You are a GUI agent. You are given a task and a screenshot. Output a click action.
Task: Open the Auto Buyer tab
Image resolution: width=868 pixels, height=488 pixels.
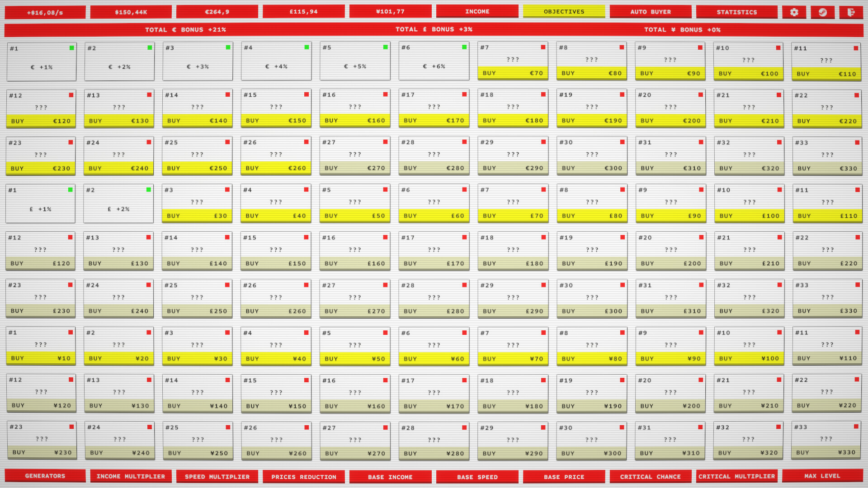(x=650, y=12)
